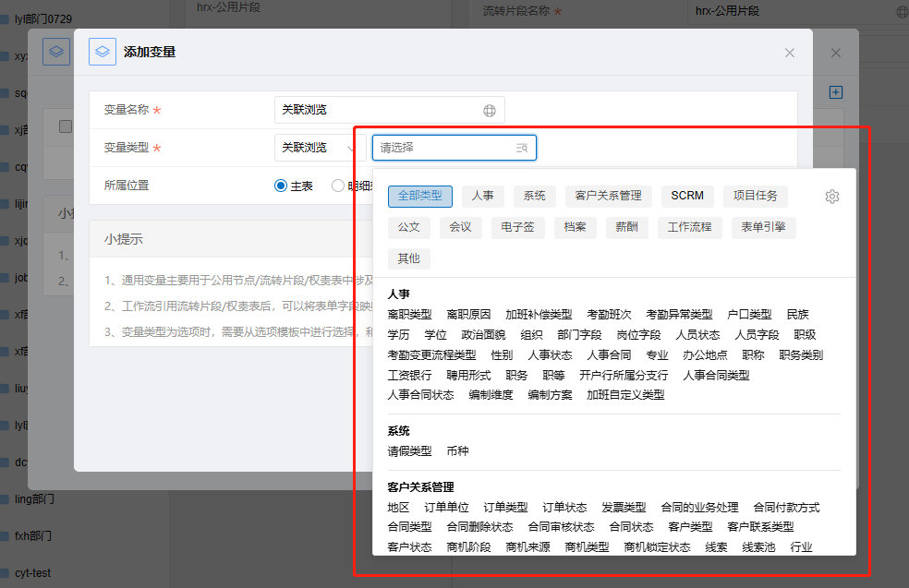Select the 主表 radio button
This screenshot has width=909, height=588.
point(281,186)
